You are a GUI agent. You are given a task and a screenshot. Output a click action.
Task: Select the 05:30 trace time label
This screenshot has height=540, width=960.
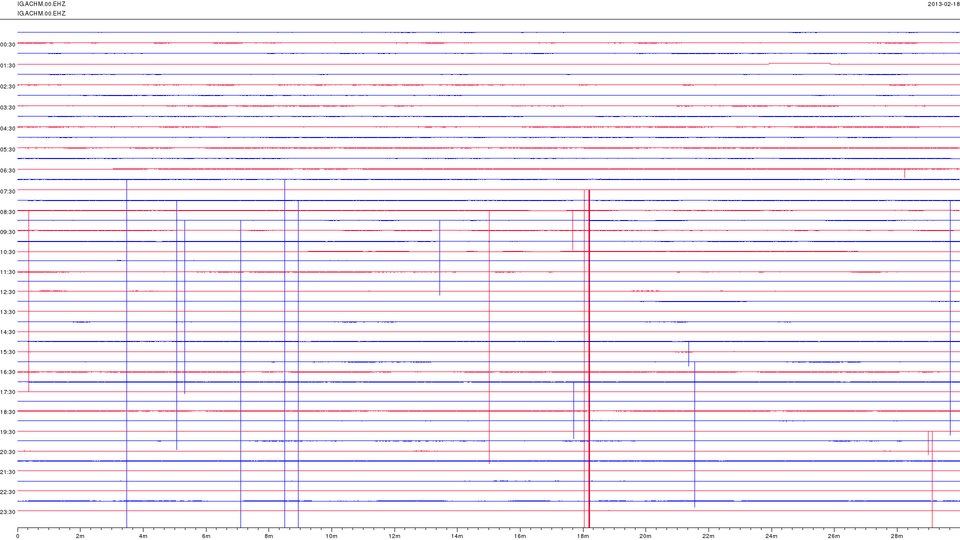pos(8,149)
